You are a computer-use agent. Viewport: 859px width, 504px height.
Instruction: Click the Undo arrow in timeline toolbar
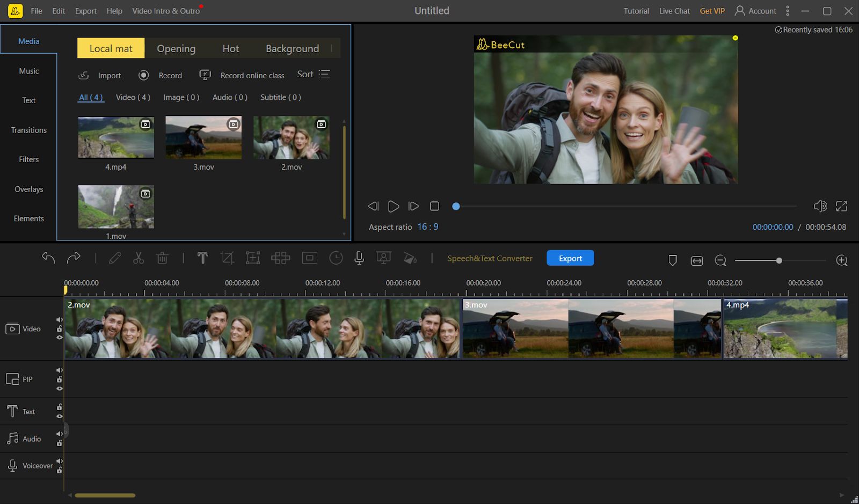tap(48, 258)
